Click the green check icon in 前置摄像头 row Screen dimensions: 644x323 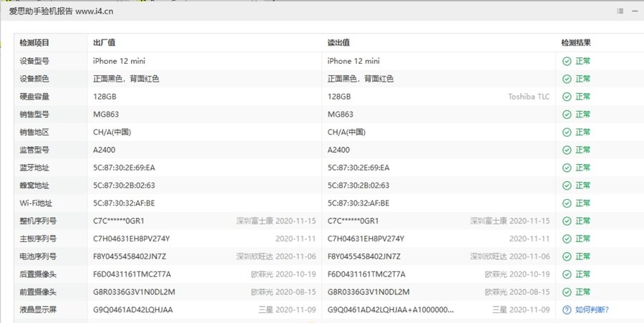[567, 292]
